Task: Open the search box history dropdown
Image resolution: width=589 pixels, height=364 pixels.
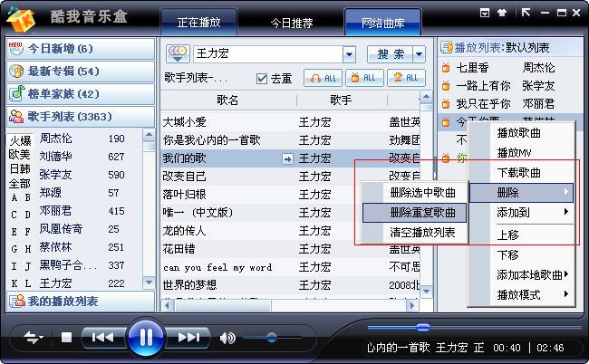Action: click(348, 54)
